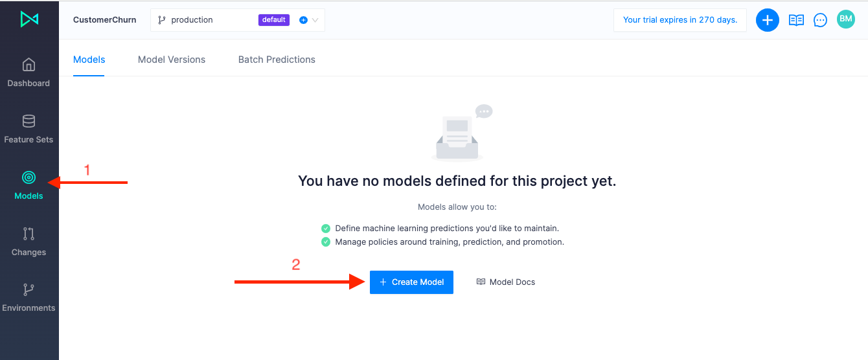This screenshot has height=360, width=868.
Task: Select the Models sidebar icon
Action: tap(29, 177)
